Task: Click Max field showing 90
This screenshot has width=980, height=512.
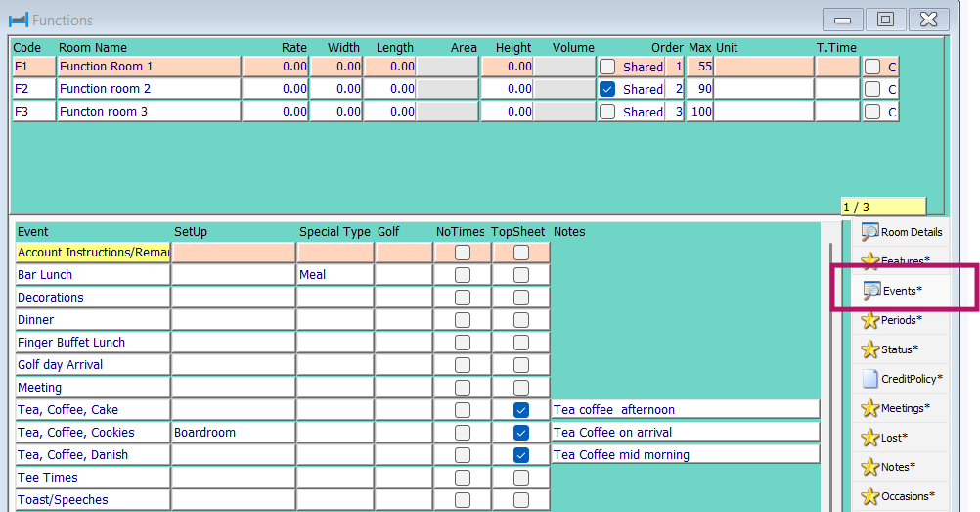Action: 700,89
